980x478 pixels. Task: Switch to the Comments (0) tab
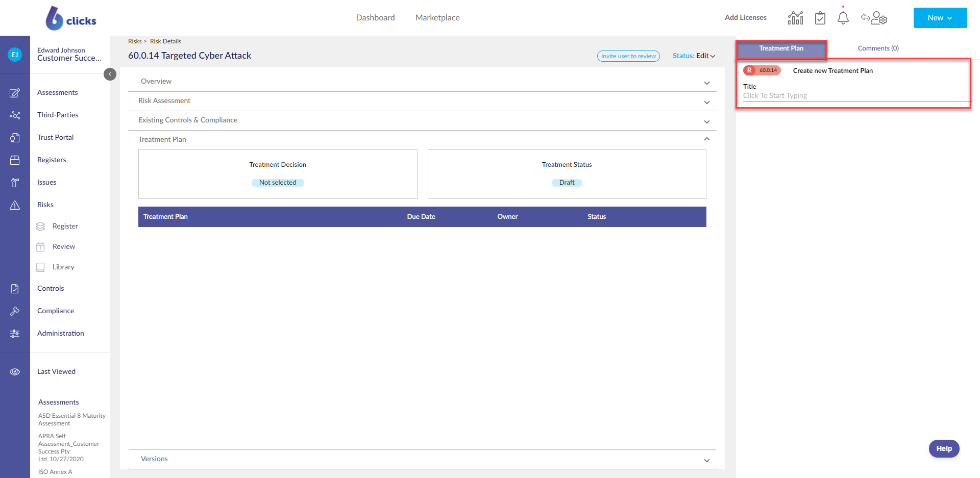click(878, 48)
